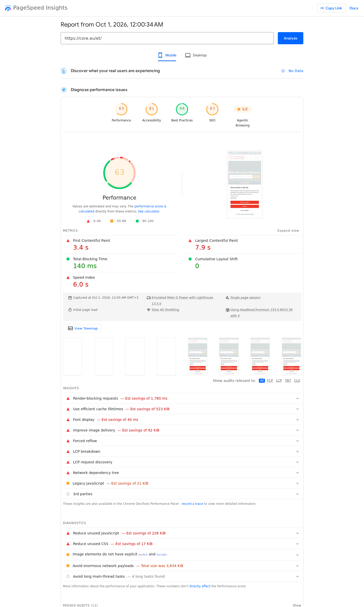
Task: Expand the Font display insight
Action: pyautogui.click(x=182, y=420)
